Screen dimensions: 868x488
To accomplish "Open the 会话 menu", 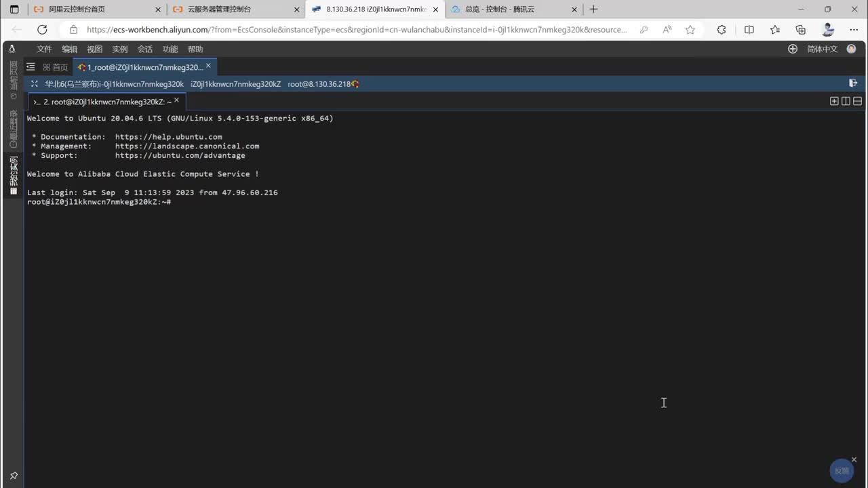I will coord(145,49).
